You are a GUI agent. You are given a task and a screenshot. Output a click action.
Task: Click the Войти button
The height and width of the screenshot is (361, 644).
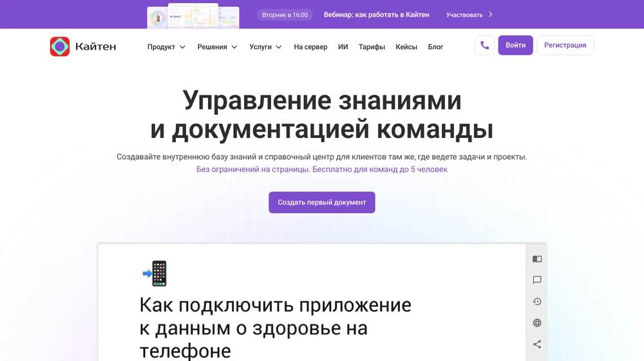click(515, 45)
